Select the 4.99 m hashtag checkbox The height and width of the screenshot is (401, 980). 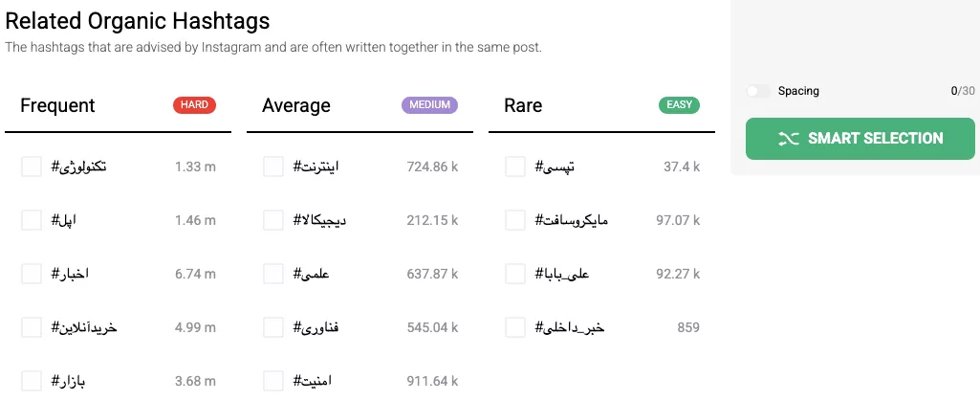coord(32,327)
